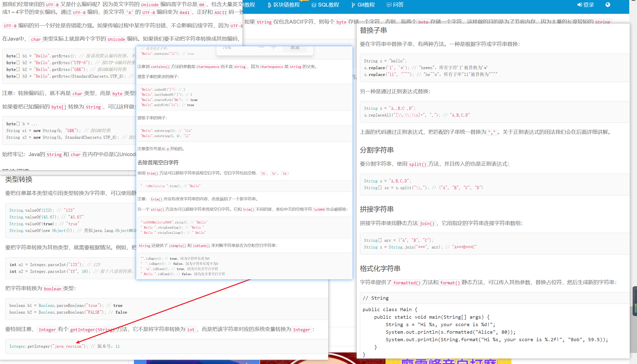Viewport: 637px width, 364px height.
Task: Click the database icon beside SQL教程
Action: pyautogui.click(x=314, y=5)
